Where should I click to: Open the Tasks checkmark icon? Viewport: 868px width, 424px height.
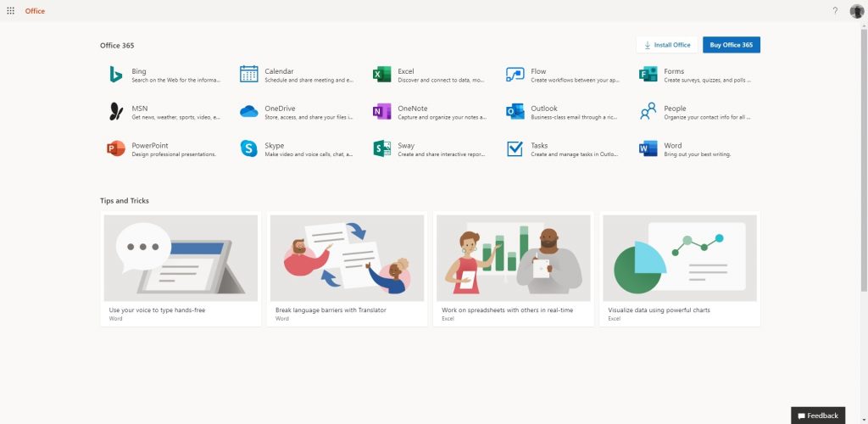click(515, 148)
